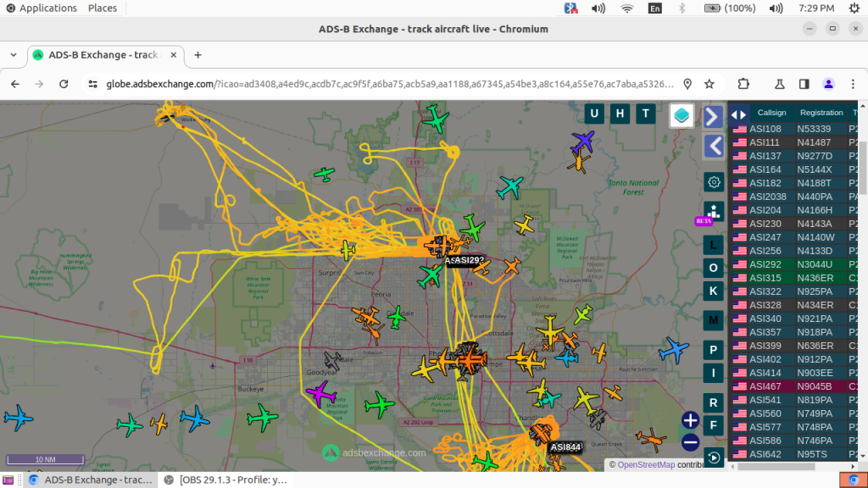Click registration N440PA in table
Image resolution: width=868 pixels, height=488 pixels.
tap(815, 197)
